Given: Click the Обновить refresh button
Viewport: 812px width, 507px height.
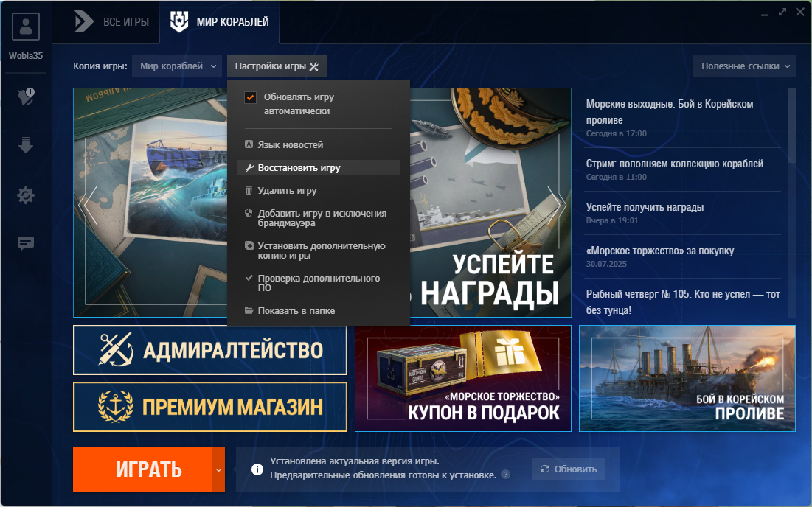Looking at the screenshot, I should tap(569, 469).
